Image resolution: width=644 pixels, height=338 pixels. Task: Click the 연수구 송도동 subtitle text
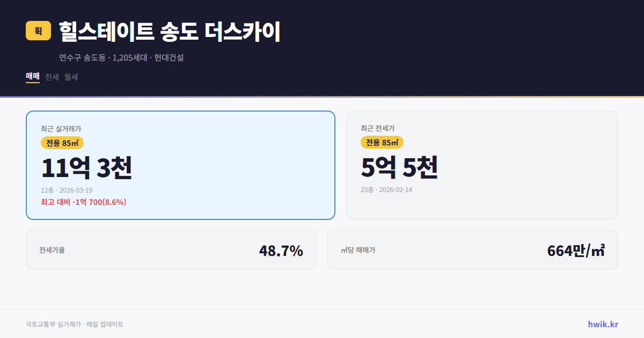tap(121, 57)
